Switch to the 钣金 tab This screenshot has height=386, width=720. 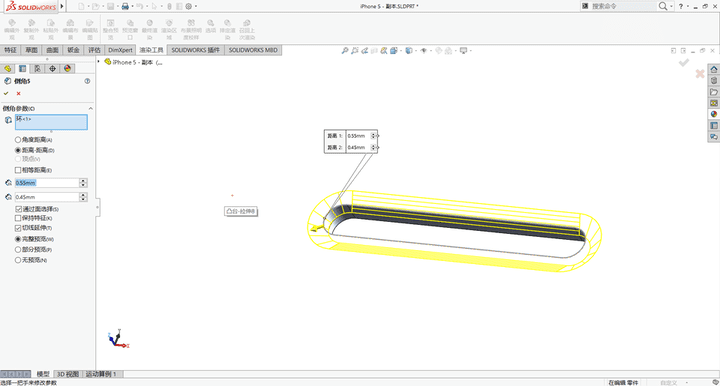pyautogui.click(x=73, y=50)
